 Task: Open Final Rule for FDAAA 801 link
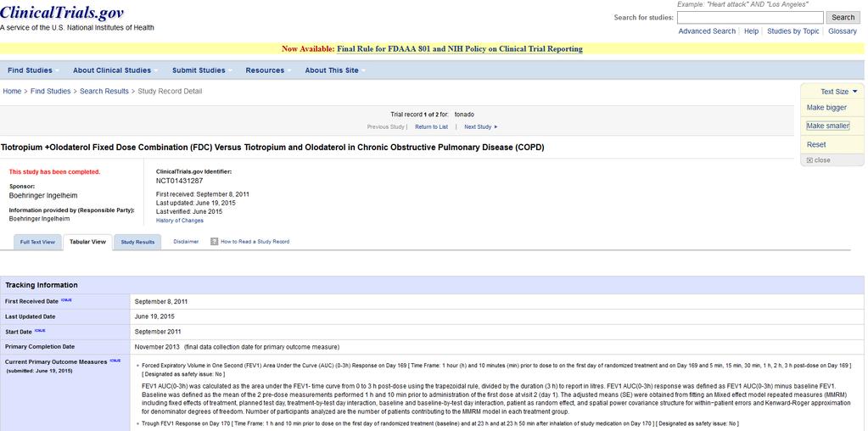tap(460, 49)
